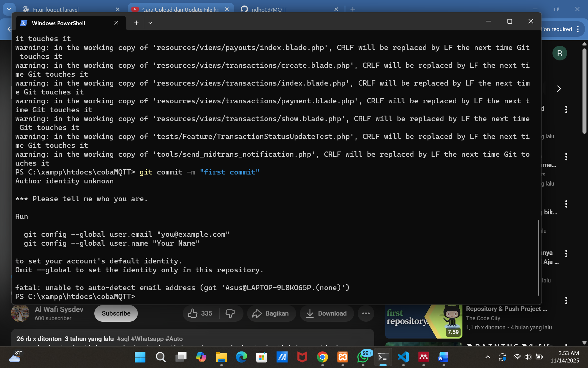Viewport: 588px width, 368px height.
Task: Open Microsoft Word from taskbar
Action: click(444, 357)
